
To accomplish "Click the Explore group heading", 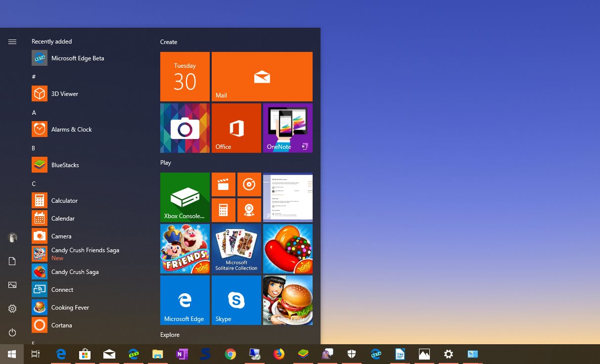I will click(x=170, y=335).
